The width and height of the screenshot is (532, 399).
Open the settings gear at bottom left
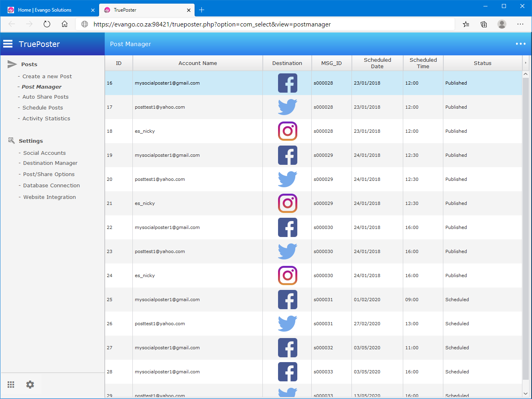tap(30, 385)
